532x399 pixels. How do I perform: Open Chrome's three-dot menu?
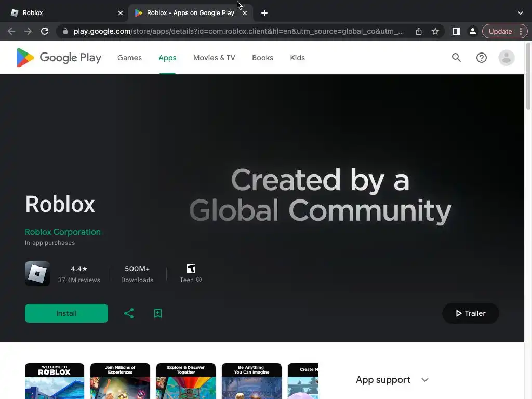pyautogui.click(x=521, y=31)
